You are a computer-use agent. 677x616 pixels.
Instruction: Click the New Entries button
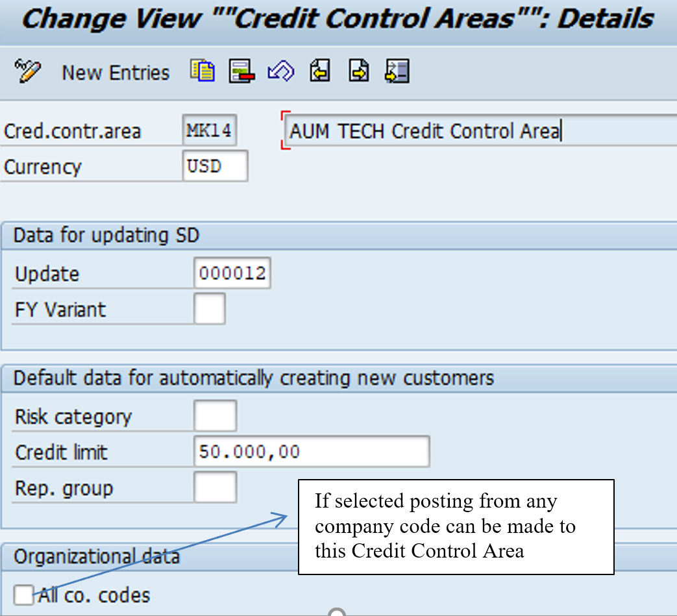pos(116,73)
